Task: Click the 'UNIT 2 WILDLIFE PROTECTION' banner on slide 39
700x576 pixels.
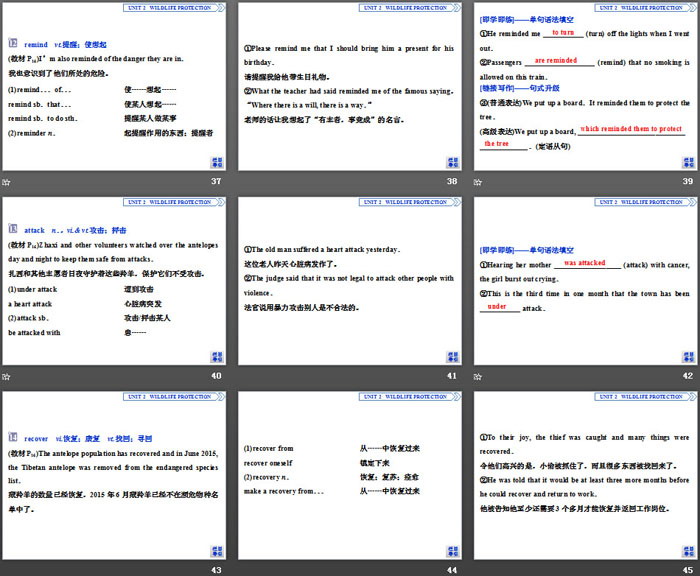Action: (640, 7)
